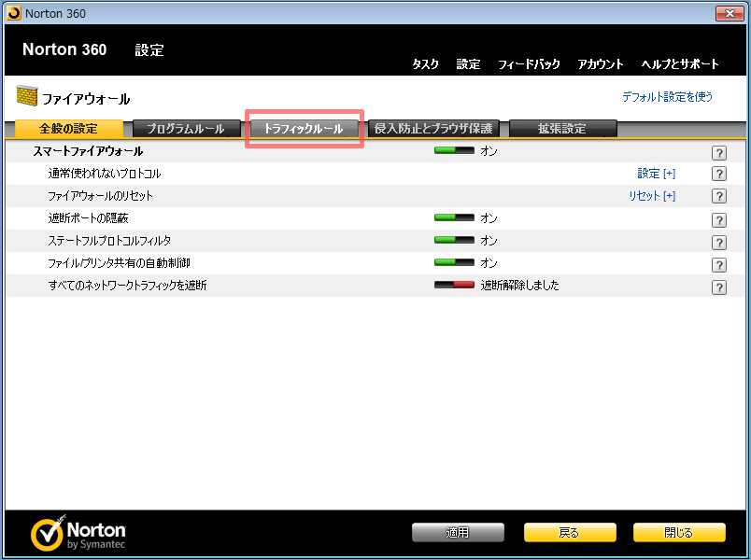Open help for スマートファイアウォール row
Screen dimensions: 751x560
tap(719, 153)
